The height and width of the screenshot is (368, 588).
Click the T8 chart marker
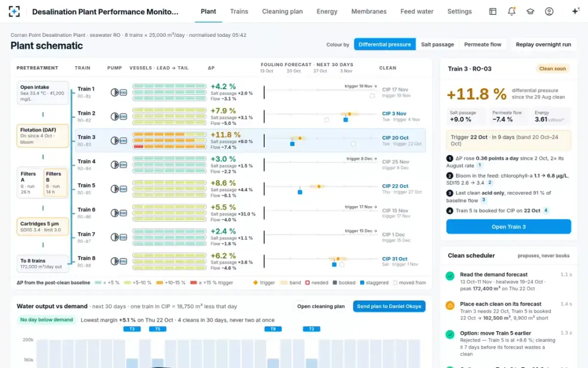click(273, 329)
